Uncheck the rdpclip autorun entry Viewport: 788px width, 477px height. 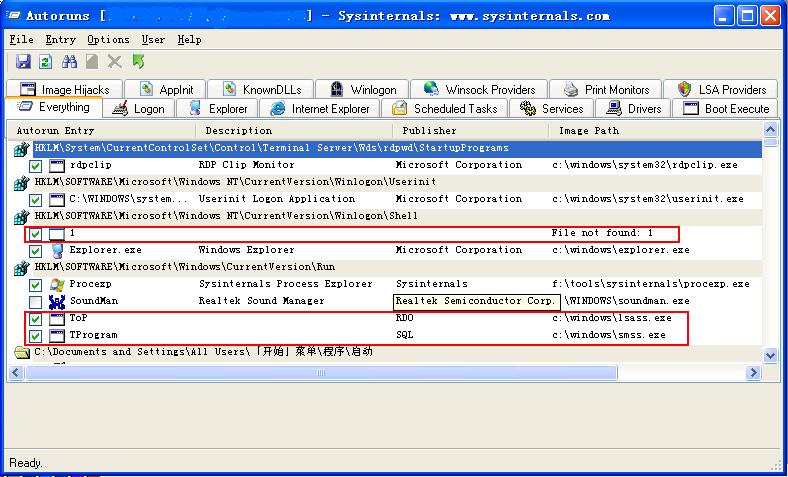[35, 166]
